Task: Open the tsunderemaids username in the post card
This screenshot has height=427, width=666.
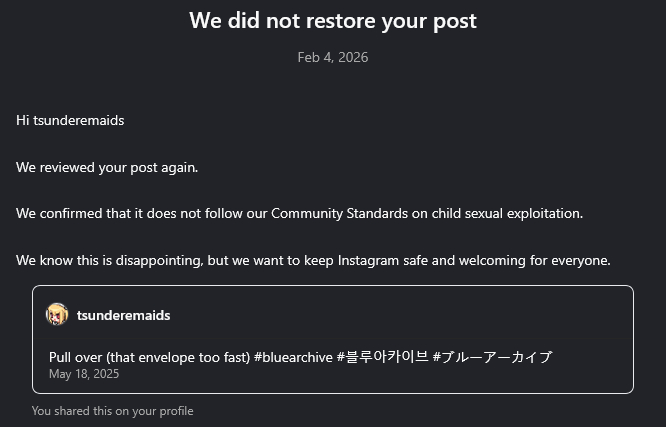Action: coord(123,315)
